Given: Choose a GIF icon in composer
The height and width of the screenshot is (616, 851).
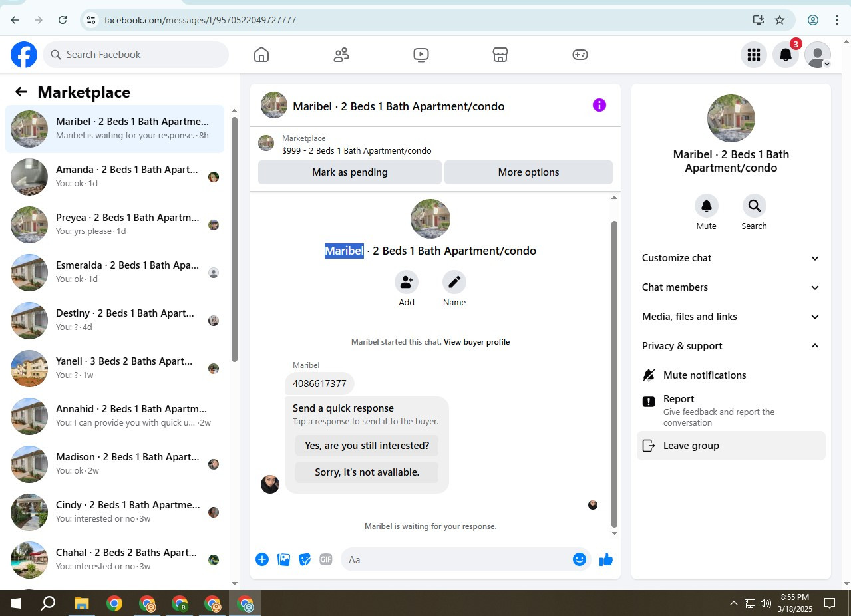Looking at the screenshot, I should click(x=326, y=559).
